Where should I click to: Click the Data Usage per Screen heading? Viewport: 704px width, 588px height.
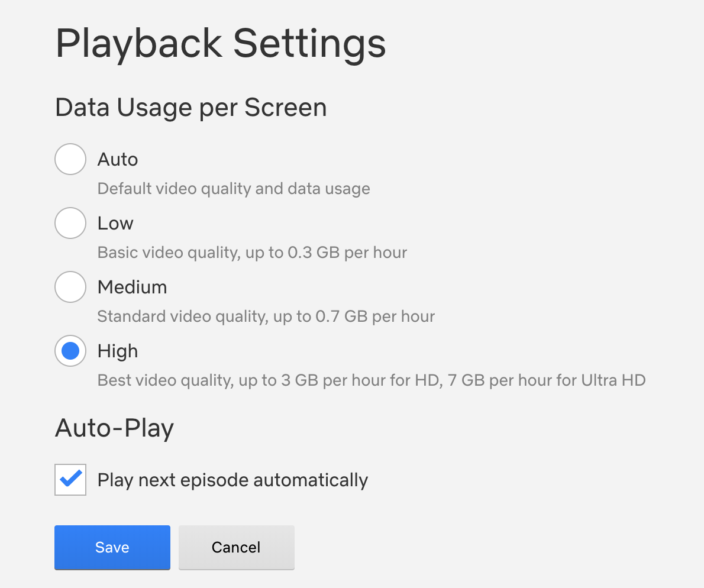pos(190,108)
